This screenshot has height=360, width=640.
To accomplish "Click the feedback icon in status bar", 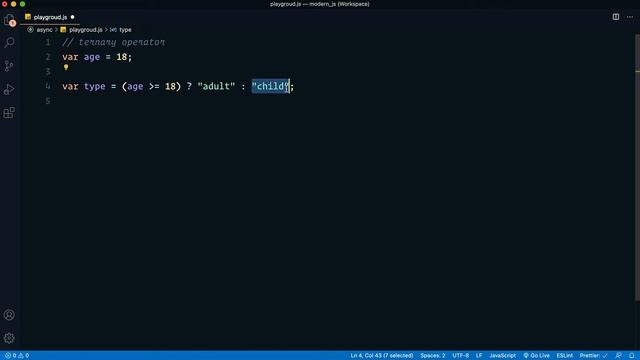I will click(x=619, y=356).
